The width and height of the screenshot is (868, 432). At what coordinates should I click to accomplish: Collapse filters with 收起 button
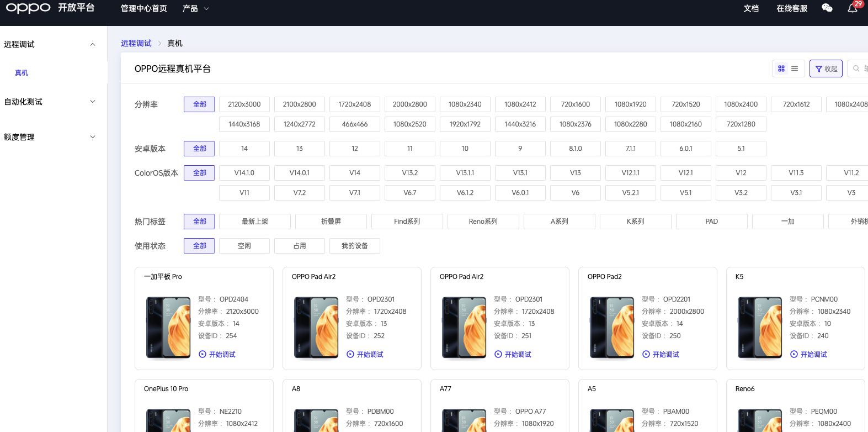826,69
